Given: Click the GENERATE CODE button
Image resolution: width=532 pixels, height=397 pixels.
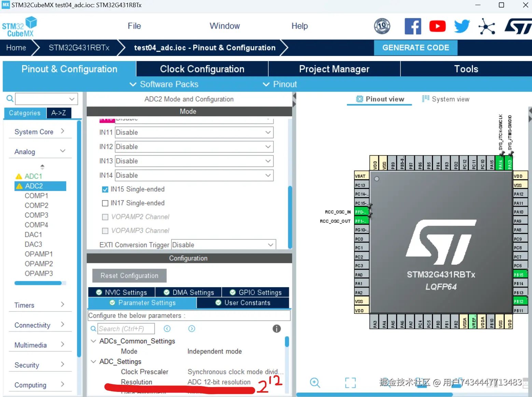Looking at the screenshot, I should 416,48.
